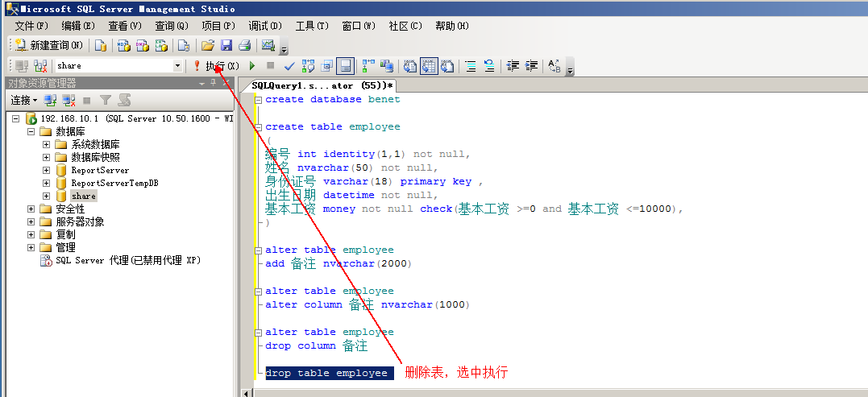The width and height of the screenshot is (868, 397).
Task: Click the blue parse checkmark icon
Action: (x=289, y=66)
